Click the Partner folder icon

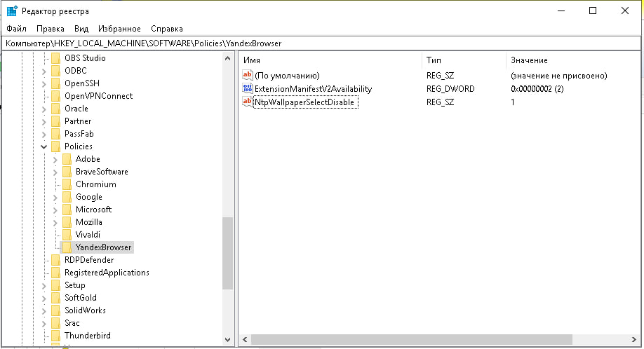click(56, 121)
